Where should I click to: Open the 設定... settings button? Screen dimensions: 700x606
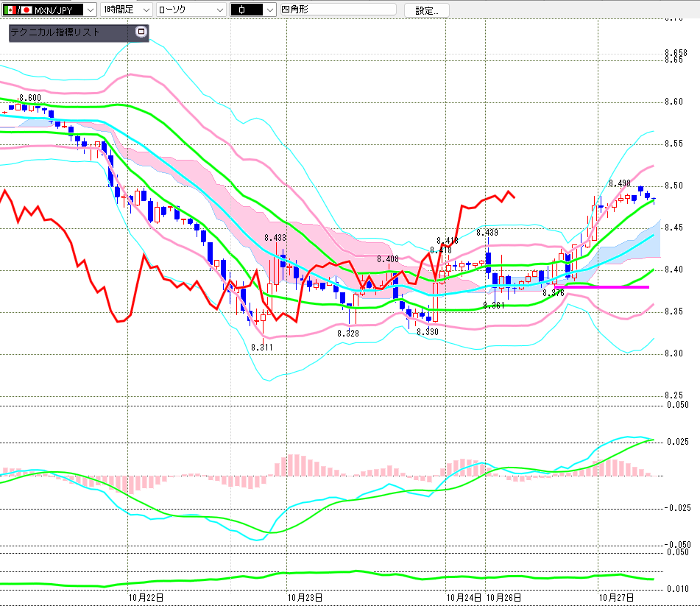(x=427, y=10)
